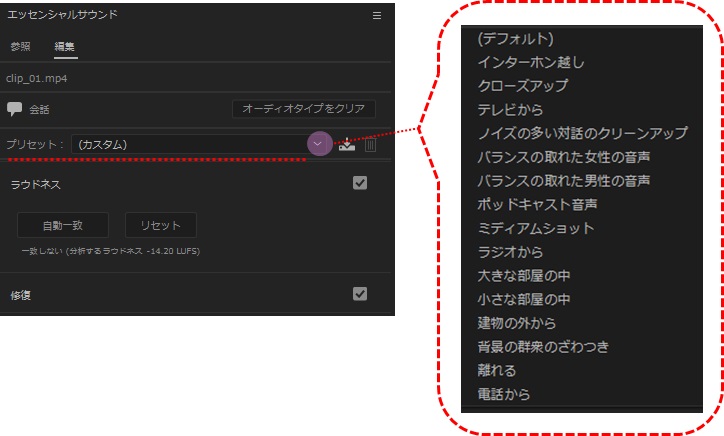Open the プリセット dropdown arrow
The height and width of the screenshot is (436, 724).
pos(318,144)
